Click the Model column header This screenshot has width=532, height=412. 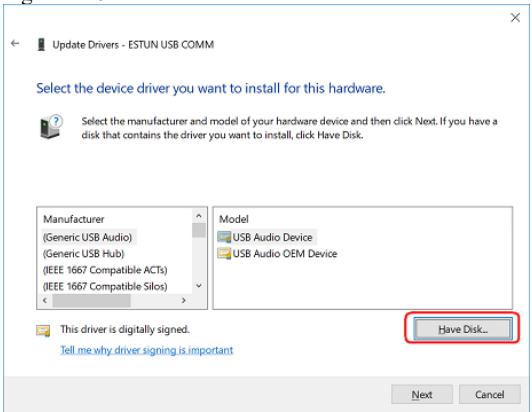[x=234, y=219]
